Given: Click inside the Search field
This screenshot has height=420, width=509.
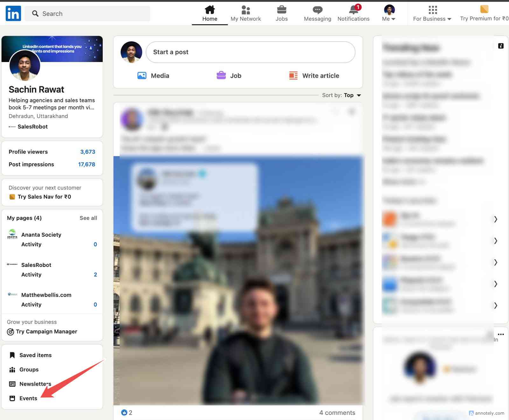Looking at the screenshot, I should coord(87,13).
